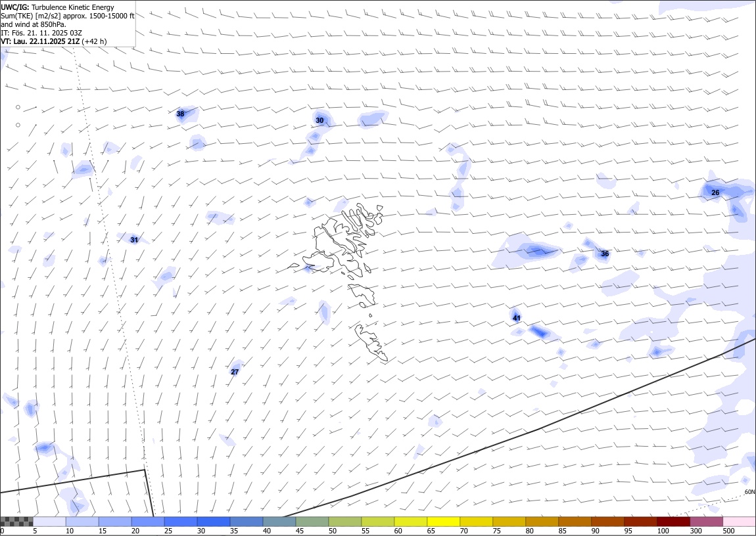Select the 10–15 light blue legend swatch
This screenshot has height=536, width=756.
coord(82,522)
